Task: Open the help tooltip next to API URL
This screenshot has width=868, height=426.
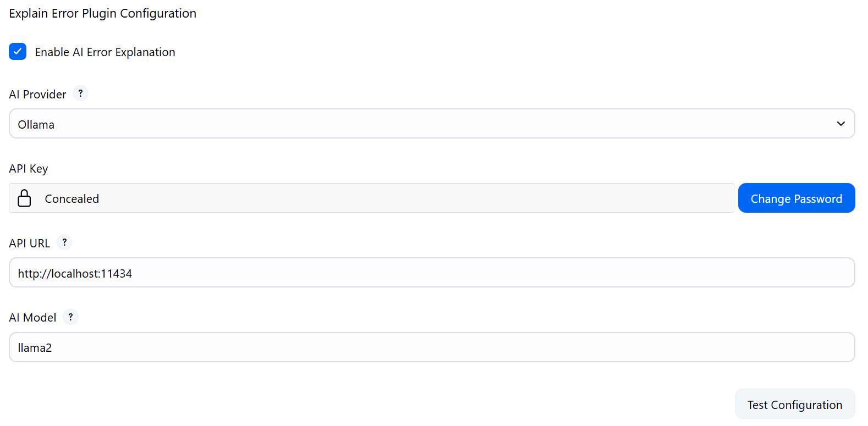Action: (64, 242)
